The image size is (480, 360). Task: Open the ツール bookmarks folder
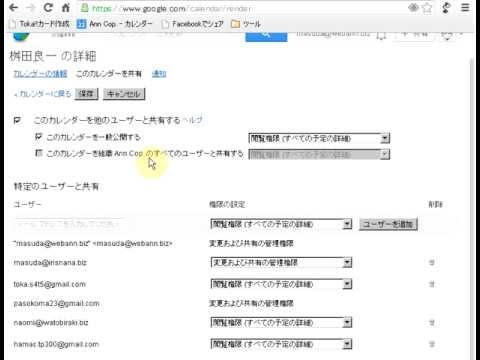pos(246,24)
